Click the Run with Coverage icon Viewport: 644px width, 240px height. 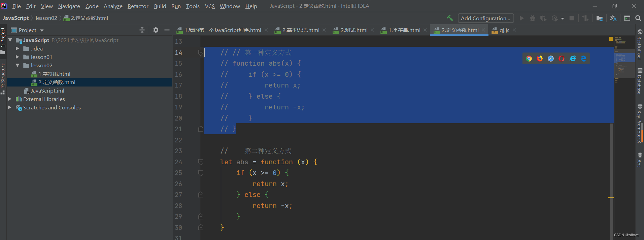point(543,18)
